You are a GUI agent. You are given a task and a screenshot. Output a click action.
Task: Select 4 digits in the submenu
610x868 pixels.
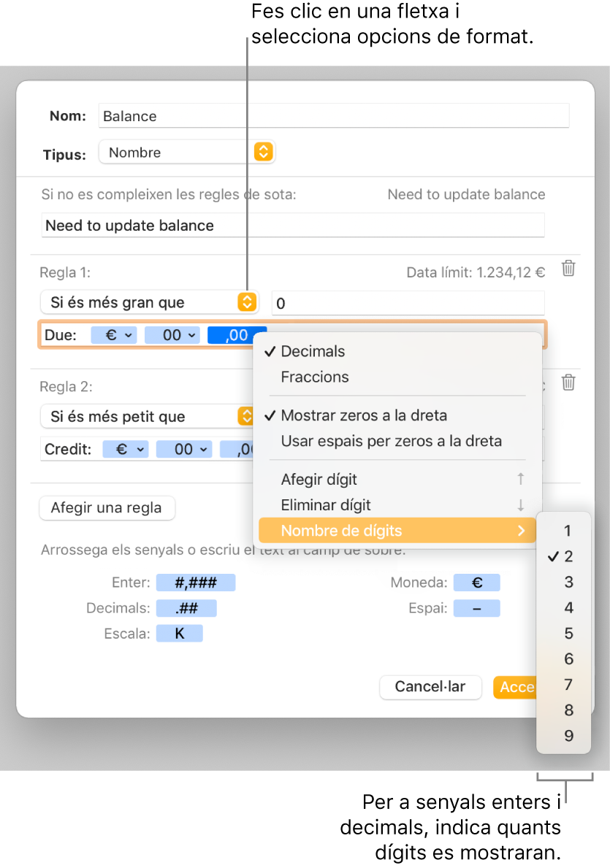pos(564,607)
